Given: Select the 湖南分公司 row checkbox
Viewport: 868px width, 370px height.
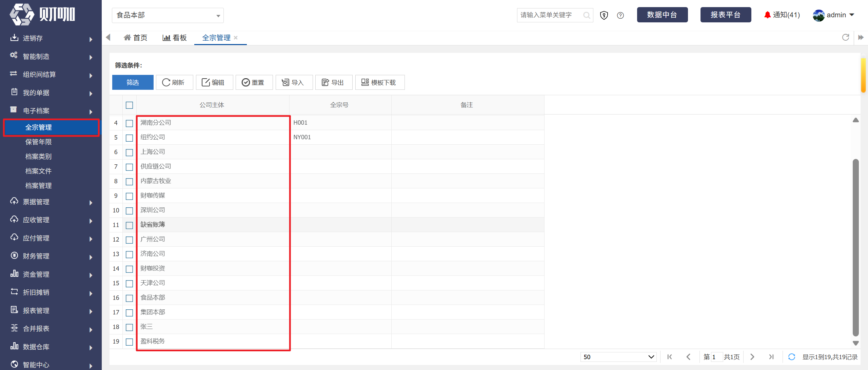Looking at the screenshot, I should (129, 123).
